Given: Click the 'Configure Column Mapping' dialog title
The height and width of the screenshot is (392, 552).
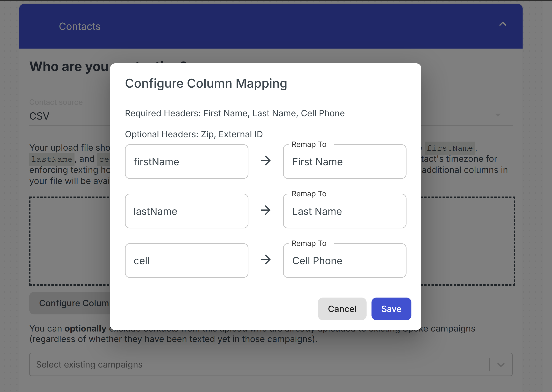Looking at the screenshot, I should [x=206, y=84].
